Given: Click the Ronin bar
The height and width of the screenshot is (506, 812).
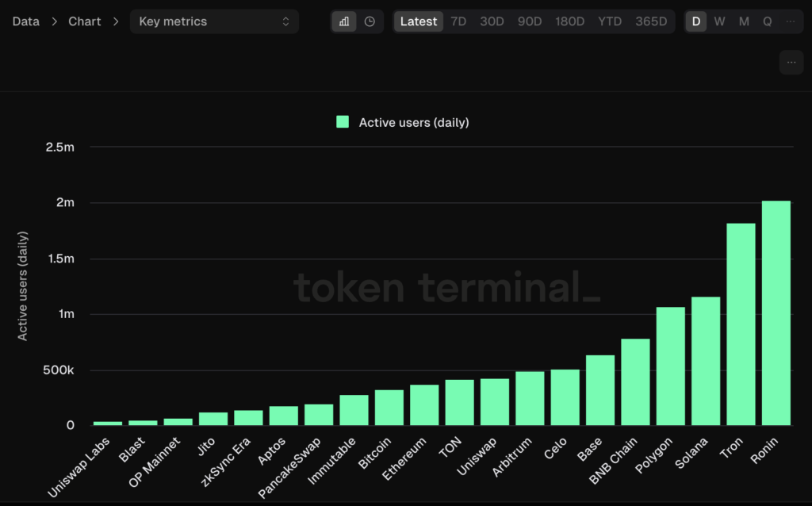Looking at the screenshot, I should click(x=776, y=312).
